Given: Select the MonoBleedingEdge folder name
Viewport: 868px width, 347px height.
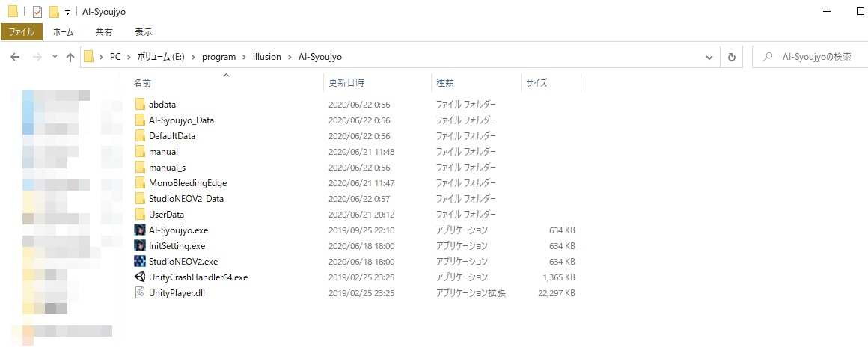Looking at the screenshot, I should point(188,182).
